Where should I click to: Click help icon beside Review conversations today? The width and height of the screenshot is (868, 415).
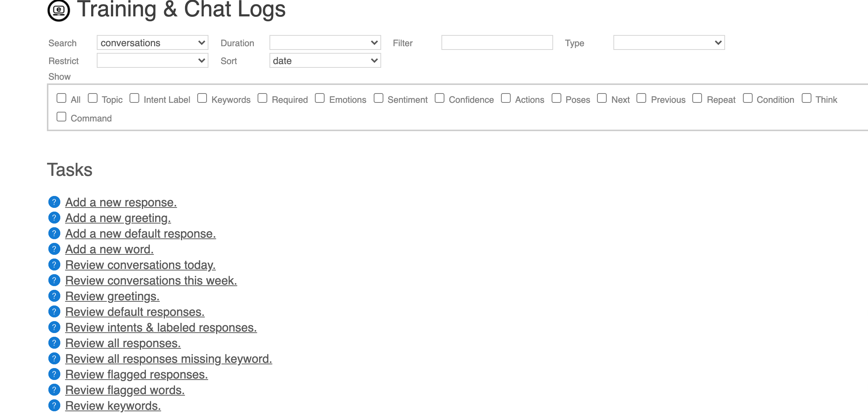[54, 264]
